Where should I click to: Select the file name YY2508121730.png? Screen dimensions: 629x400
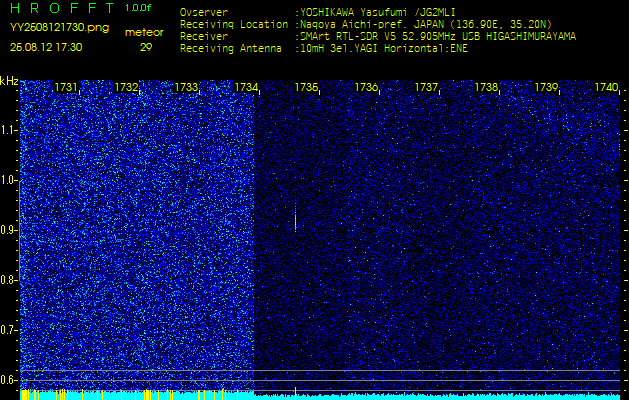click(x=59, y=27)
